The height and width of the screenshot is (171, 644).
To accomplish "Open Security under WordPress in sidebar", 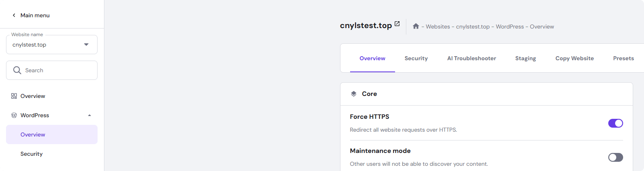I will tap(32, 154).
